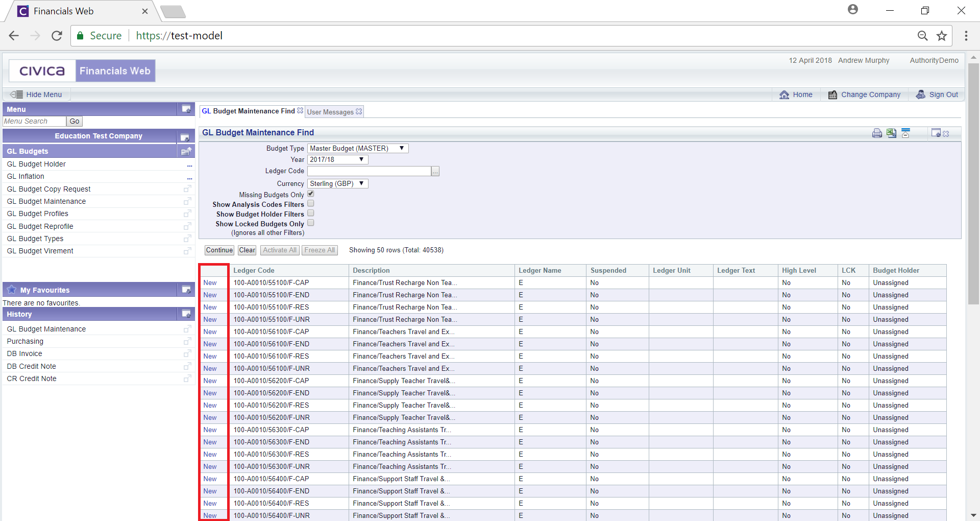Close the User Messages tab
This screenshot has height=521, width=980.
click(359, 111)
